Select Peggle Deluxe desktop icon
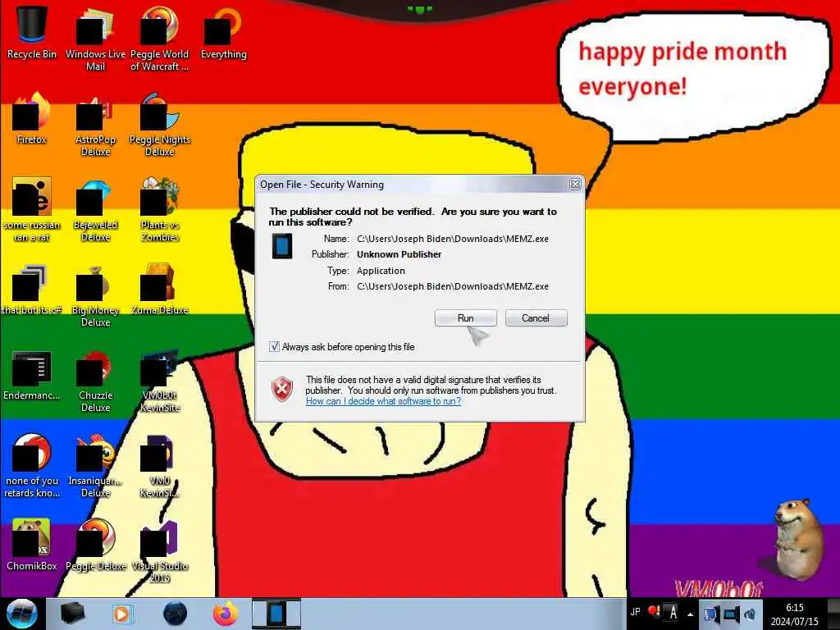Image resolution: width=840 pixels, height=630 pixels. coord(95,545)
